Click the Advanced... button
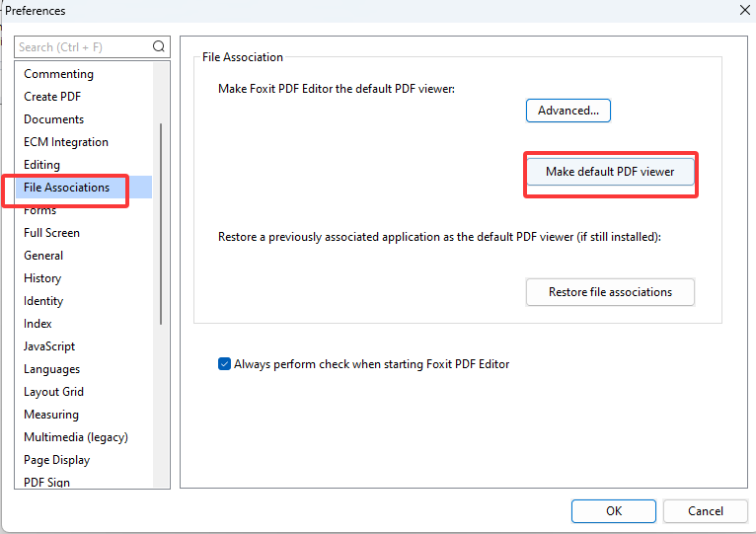This screenshot has width=756, height=534. tap(567, 111)
